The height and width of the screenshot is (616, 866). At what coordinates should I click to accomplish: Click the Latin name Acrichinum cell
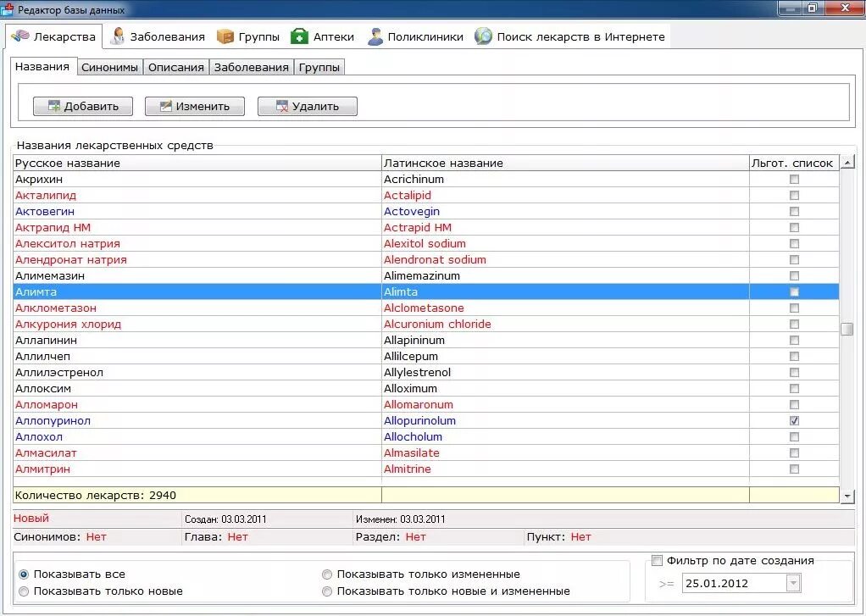pos(565,179)
